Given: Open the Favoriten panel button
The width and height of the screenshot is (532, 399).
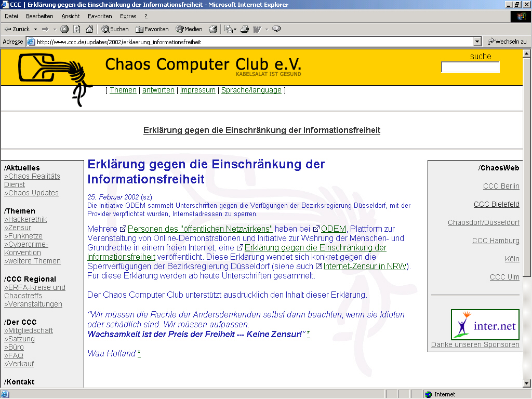Looking at the screenshot, I should click(152, 29).
